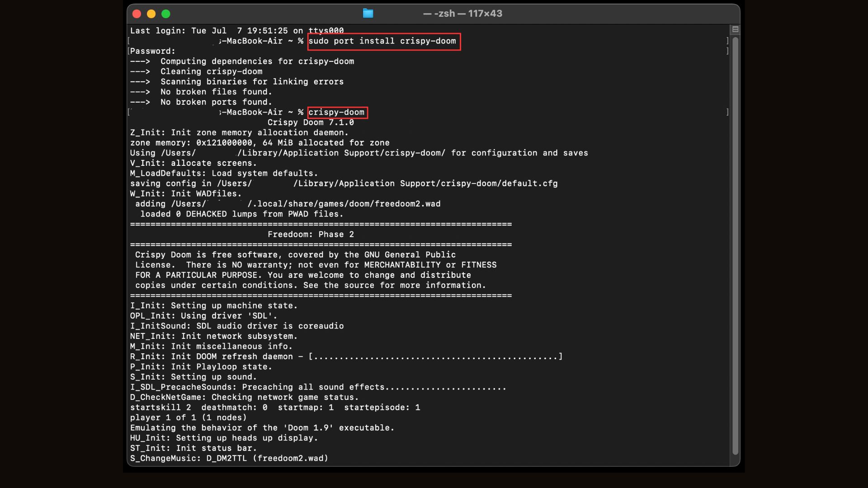Image resolution: width=868 pixels, height=488 pixels.
Task: Click the 'adding ... freedoom2.wad' path line
Action: pyautogui.click(x=288, y=204)
